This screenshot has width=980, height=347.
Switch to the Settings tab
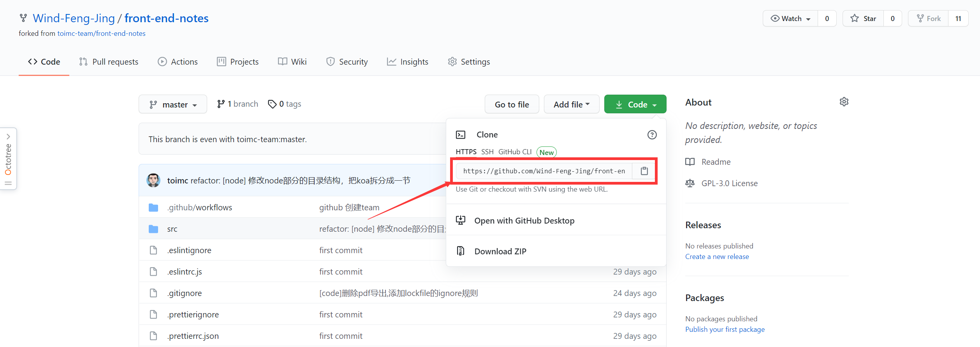469,62
